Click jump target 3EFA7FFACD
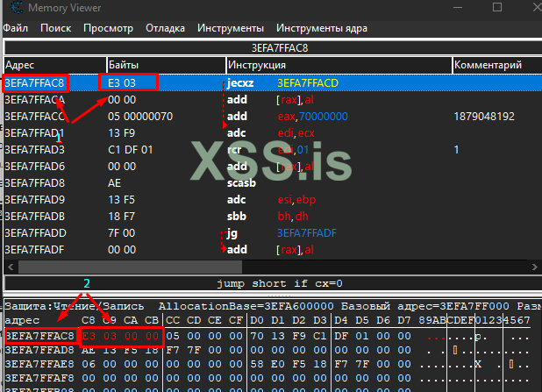This screenshot has height=392, width=542. tap(308, 83)
